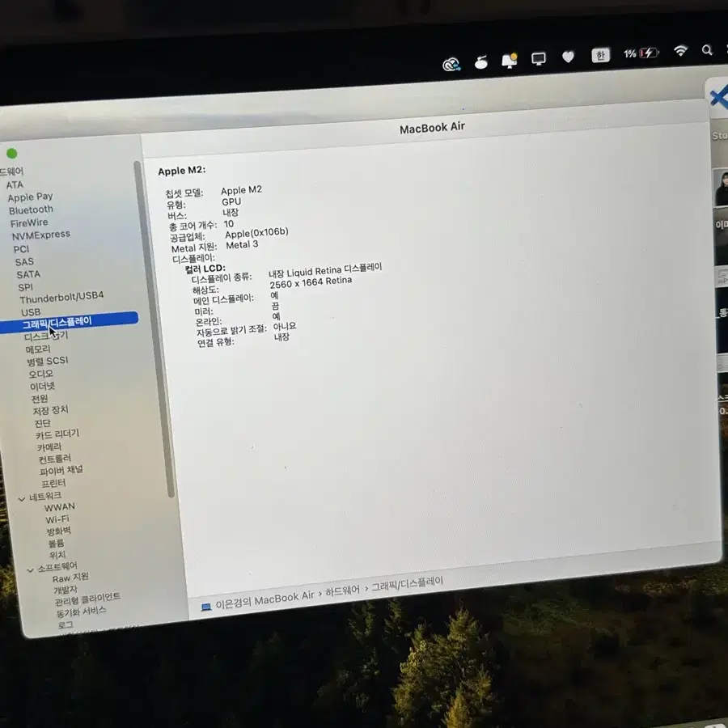The width and height of the screenshot is (728, 728).
Task: Click the plain display icon in the menu bar
Action: click(539, 59)
